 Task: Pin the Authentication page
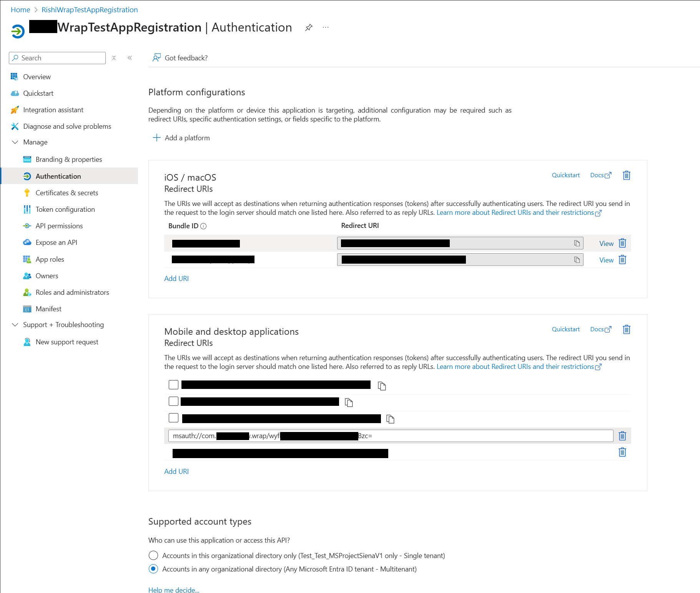[309, 27]
